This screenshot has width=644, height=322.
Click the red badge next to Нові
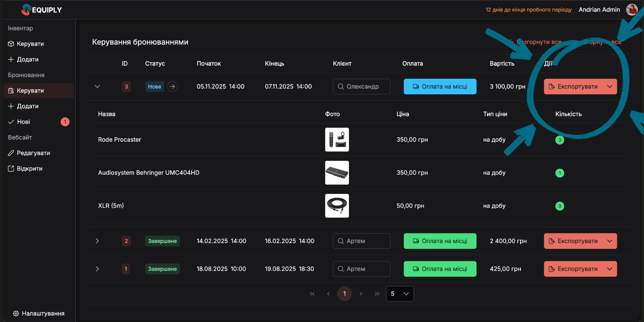pyautogui.click(x=65, y=122)
